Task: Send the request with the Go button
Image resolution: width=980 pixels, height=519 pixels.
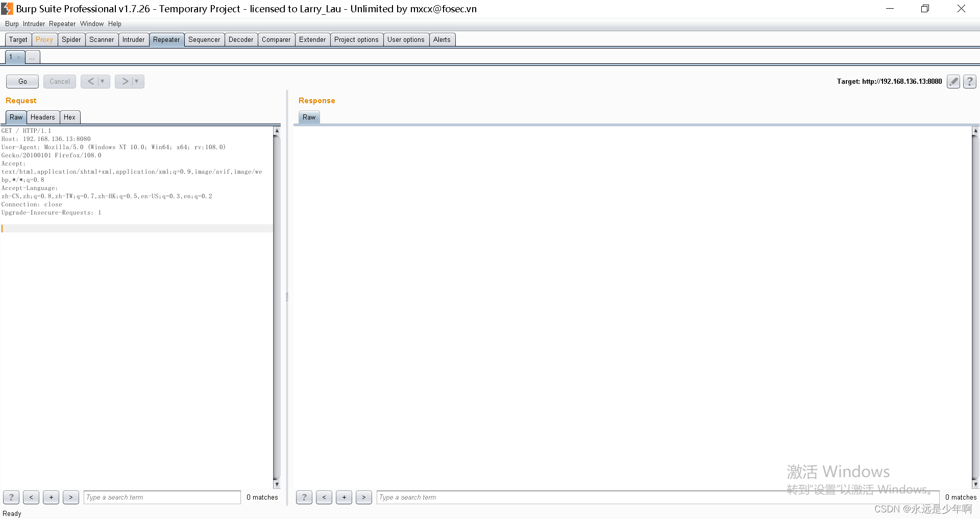Action: coord(22,81)
